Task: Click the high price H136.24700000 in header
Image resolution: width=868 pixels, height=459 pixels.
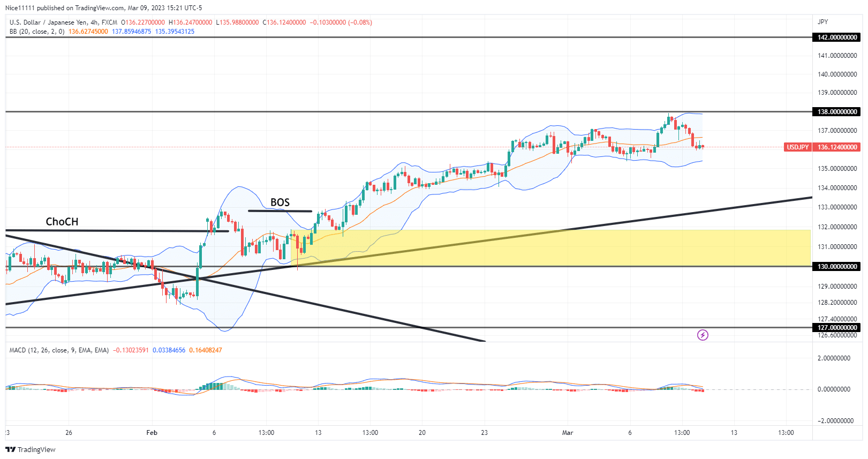Action: tap(190, 22)
